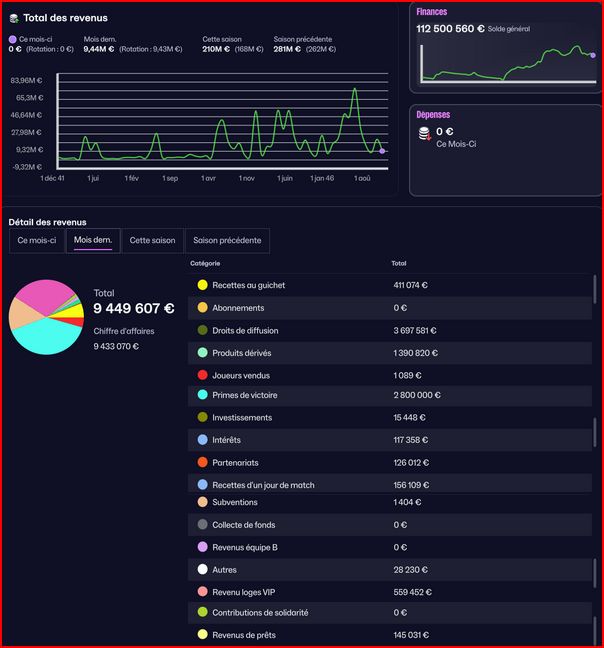The width and height of the screenshot is (604, 648).
Task: Click the cyan slice of the pie chart
Action: pos(46,337)
